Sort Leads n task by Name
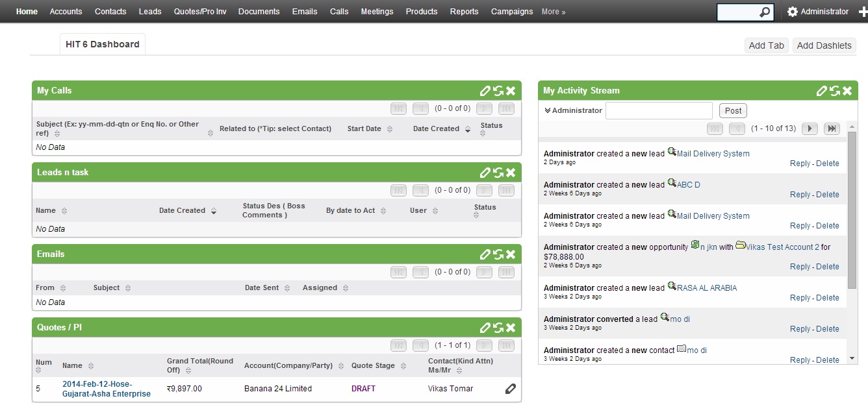868x416 pixels. 64,211
